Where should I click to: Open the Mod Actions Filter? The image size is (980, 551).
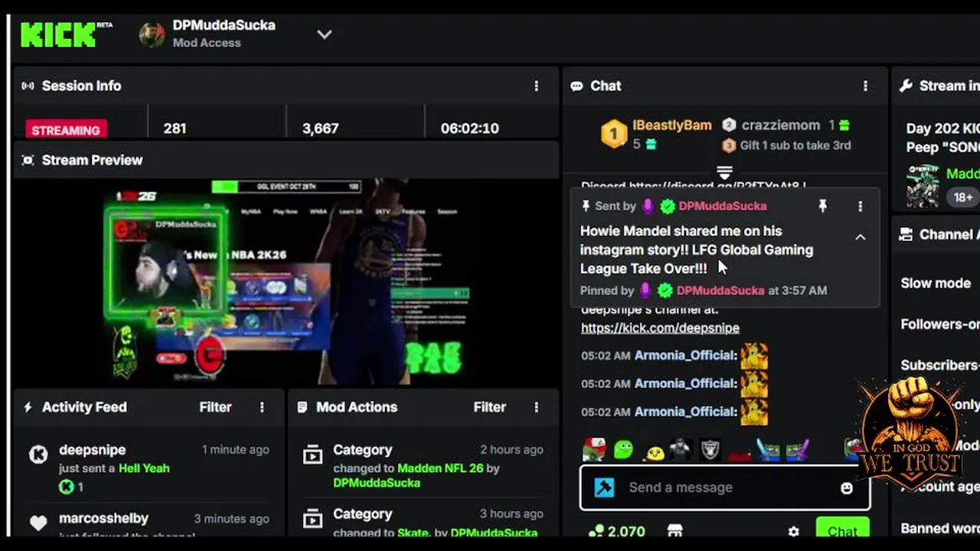489,407
